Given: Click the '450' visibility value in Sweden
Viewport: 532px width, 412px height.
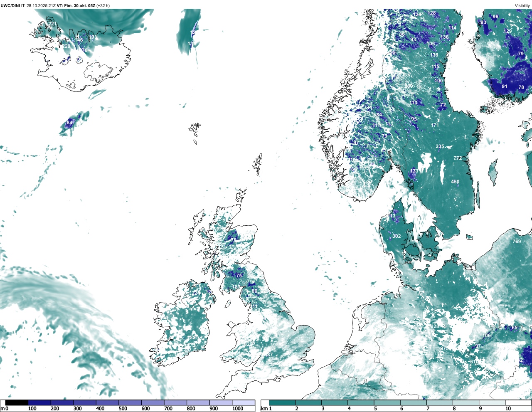Looking at the screenshot, I should click(455, 182).
